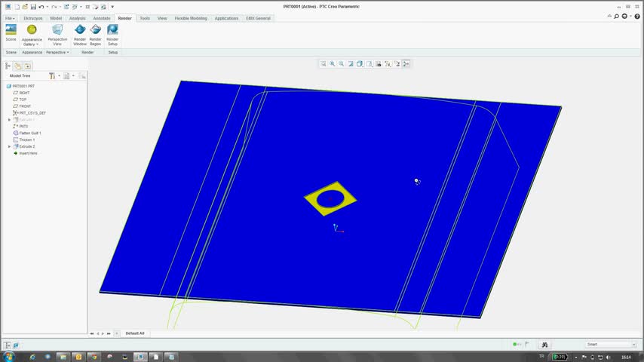The width and height of the screenshot is (644, 362).
Task: Select the TOP datum plane
Action: pos(20,100)
